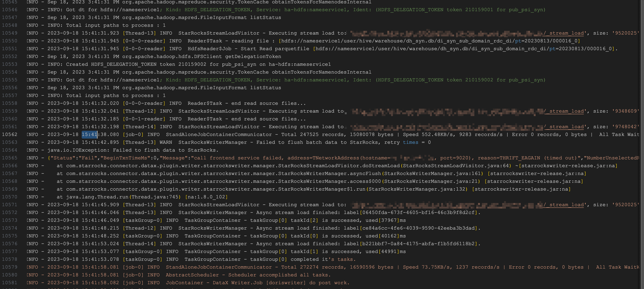Image resolution: width=644 pixels, height=289 pixels.
Task: Click 'Total input paths to process' on line 10548
Action: click(109, 25)
